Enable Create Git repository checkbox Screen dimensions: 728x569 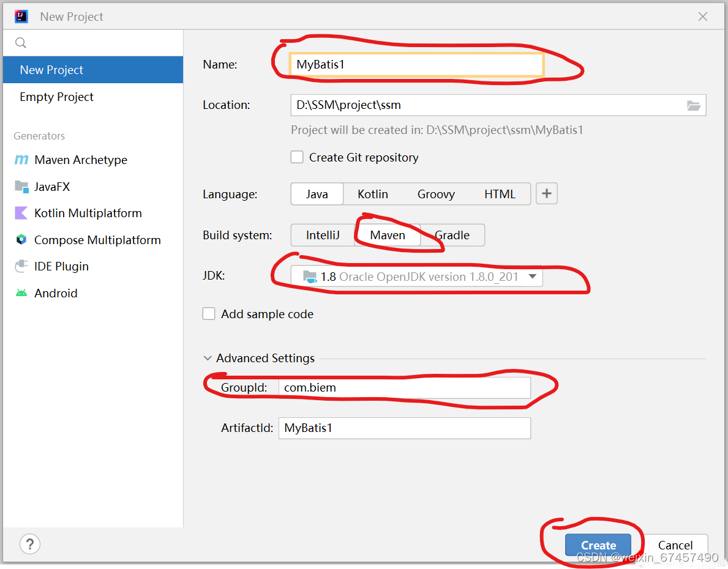tap(297, 157)
